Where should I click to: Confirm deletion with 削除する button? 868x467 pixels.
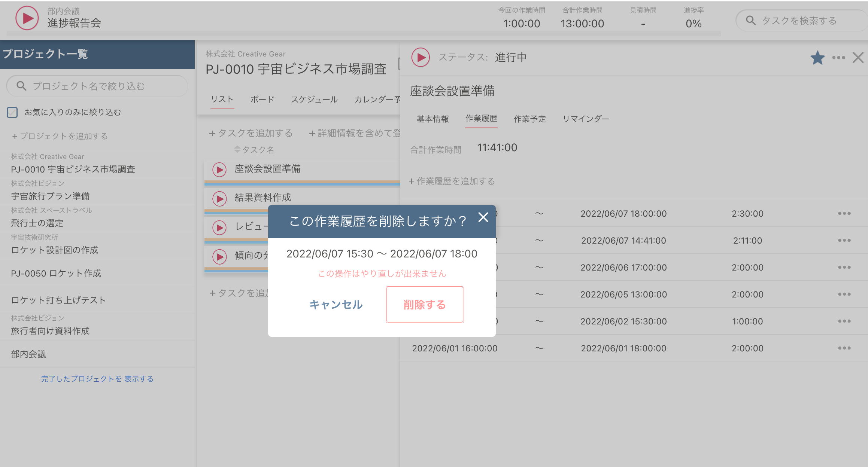point(424,305)
